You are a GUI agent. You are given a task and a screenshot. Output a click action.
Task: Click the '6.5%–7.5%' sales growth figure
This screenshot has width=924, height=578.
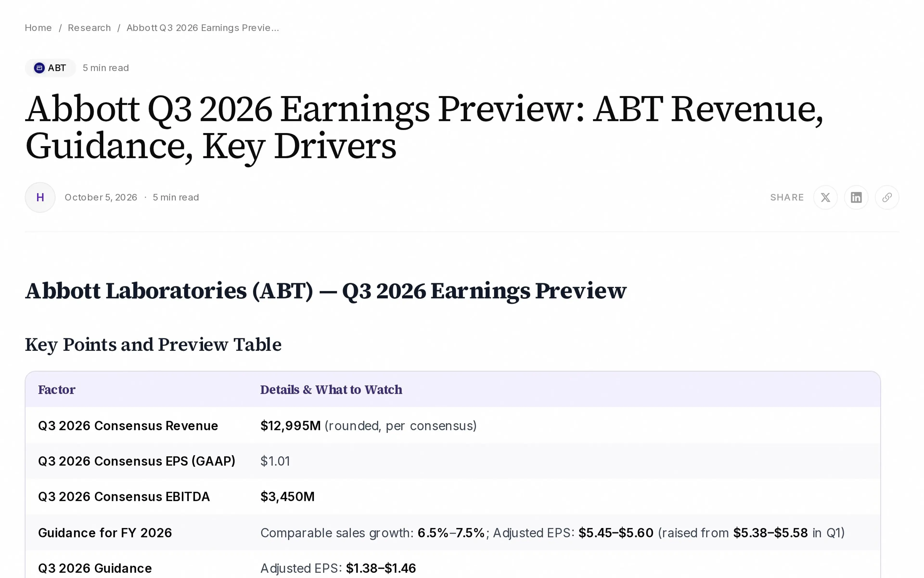coord(451,532)
